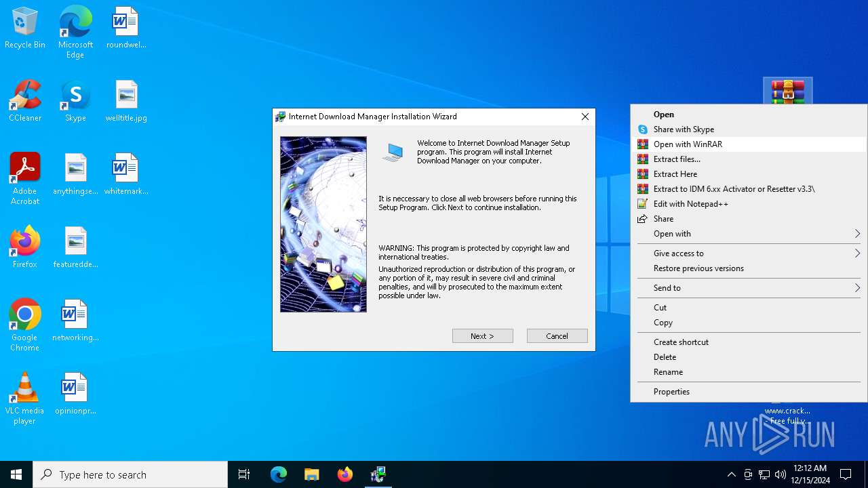The width and height of the screenshot is (868, 488).
Task: Select Create shortcut menu entry
Action: pos(749,342)
